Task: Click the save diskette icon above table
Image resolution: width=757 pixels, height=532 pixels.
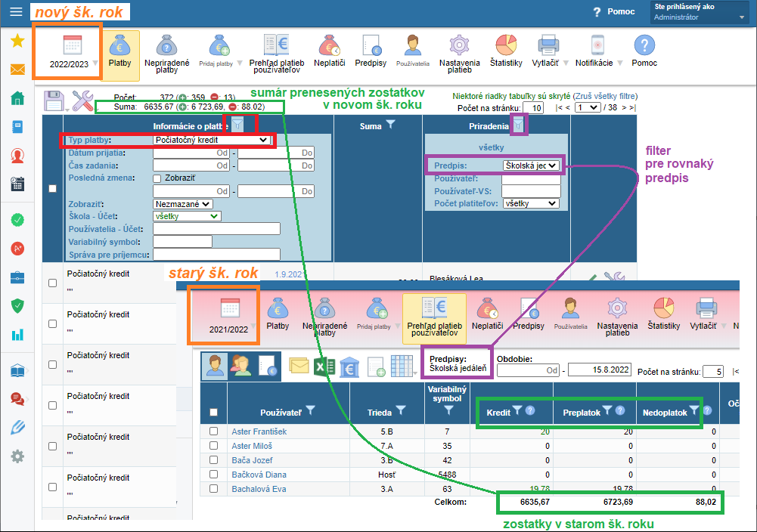Action: tap(54, 101)
